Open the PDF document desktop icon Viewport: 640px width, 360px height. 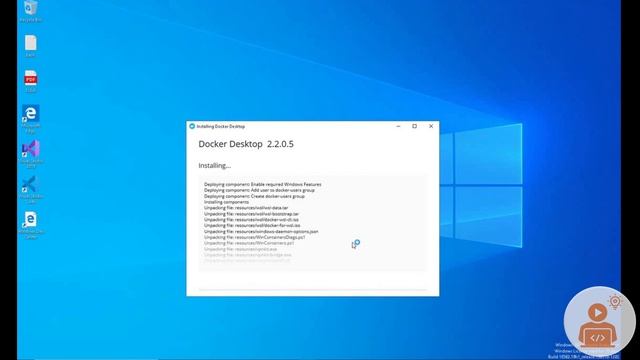click(31, 81)
